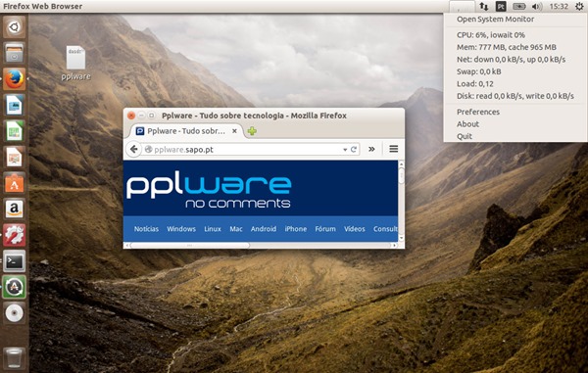588x373 pixels.
Task: Click the horizontal scrollbar thumb in Firefox
Action: [x=189, y=246]
